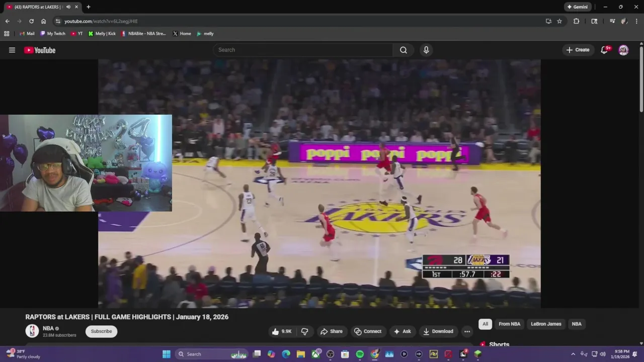Open the browser home page button
The width and height of the screenshot is (644, 362).
point(43,21)
